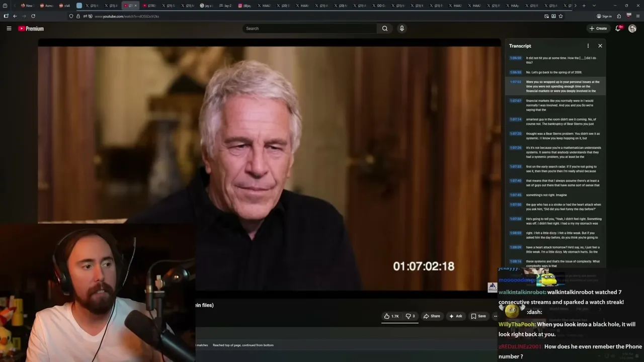Screen dimensions: 644x362
Task: Open site info padlock icon
Action: pyautogui.click(x=78, y=16)
